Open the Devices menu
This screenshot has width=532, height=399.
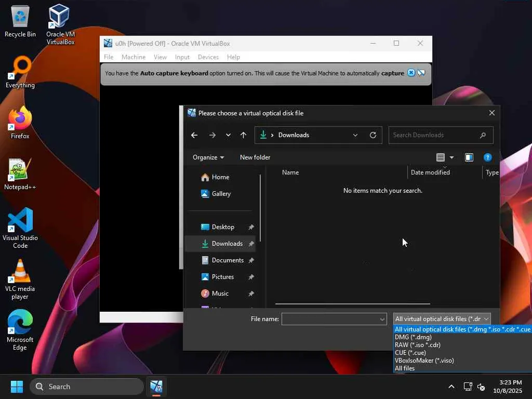coord(208,57)
